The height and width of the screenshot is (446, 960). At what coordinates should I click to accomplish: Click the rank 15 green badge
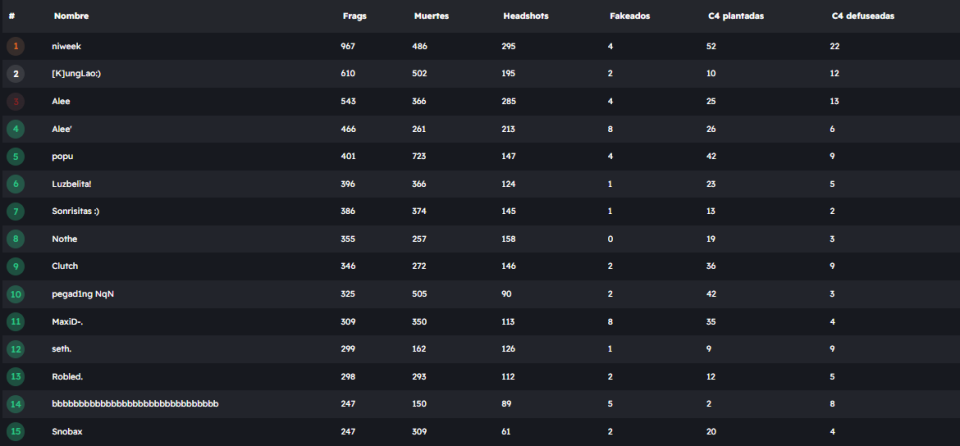tap(16, 431)
